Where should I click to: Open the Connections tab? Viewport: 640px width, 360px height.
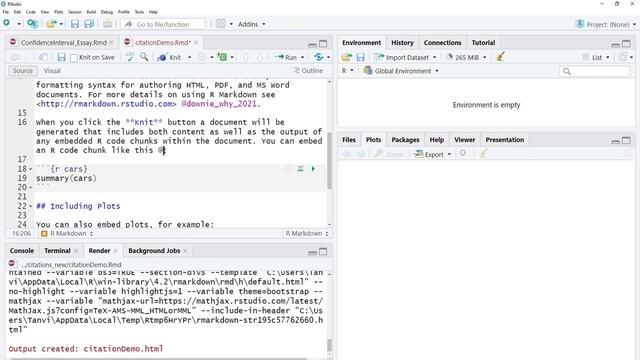442,42
